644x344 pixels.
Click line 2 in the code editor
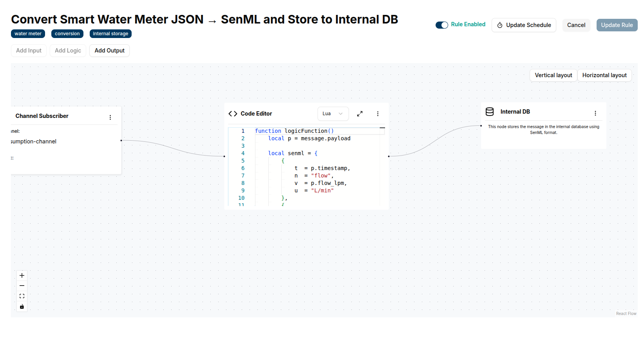309,138
